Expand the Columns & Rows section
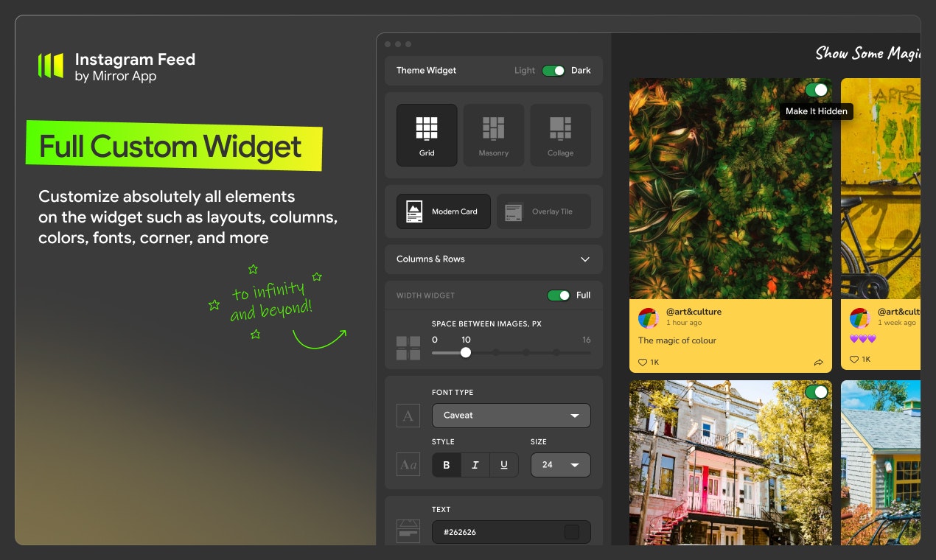 [x=494, y=259]
